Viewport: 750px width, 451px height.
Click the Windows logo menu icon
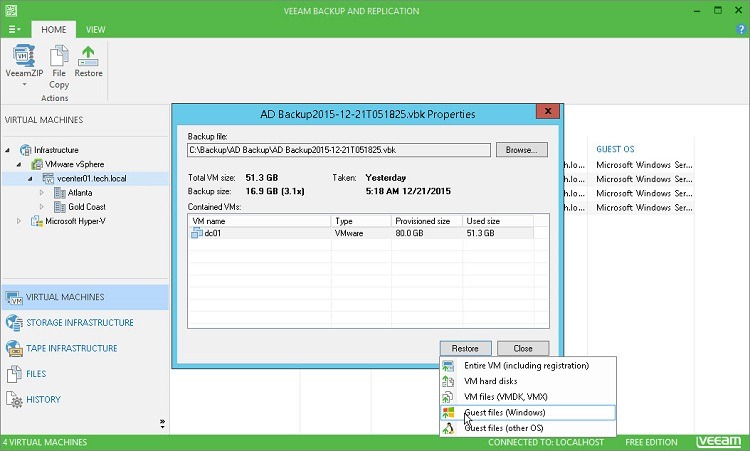(x=448, y=413)
